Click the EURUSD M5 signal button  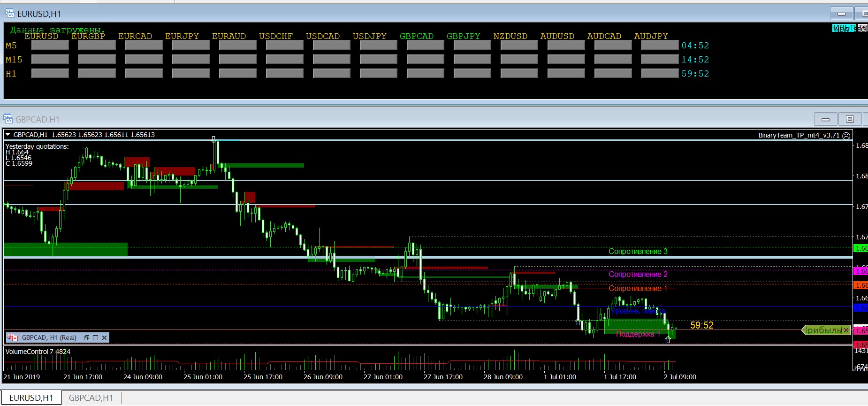(x=50, y=46)
